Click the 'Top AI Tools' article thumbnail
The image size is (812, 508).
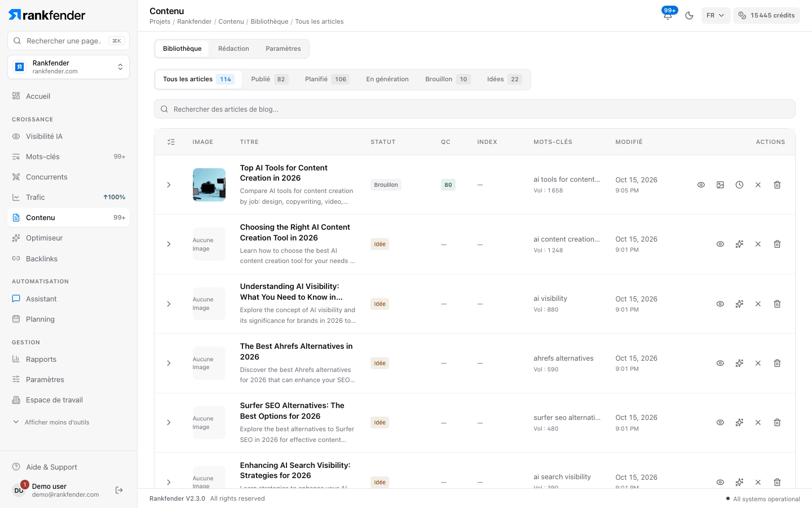click(209, 185)
